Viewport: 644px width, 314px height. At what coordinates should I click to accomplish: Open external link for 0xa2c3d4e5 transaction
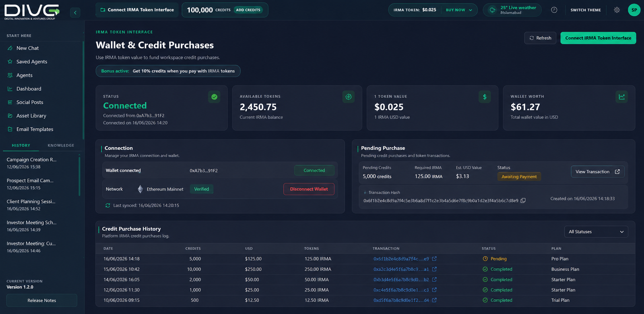click(434, 269)
